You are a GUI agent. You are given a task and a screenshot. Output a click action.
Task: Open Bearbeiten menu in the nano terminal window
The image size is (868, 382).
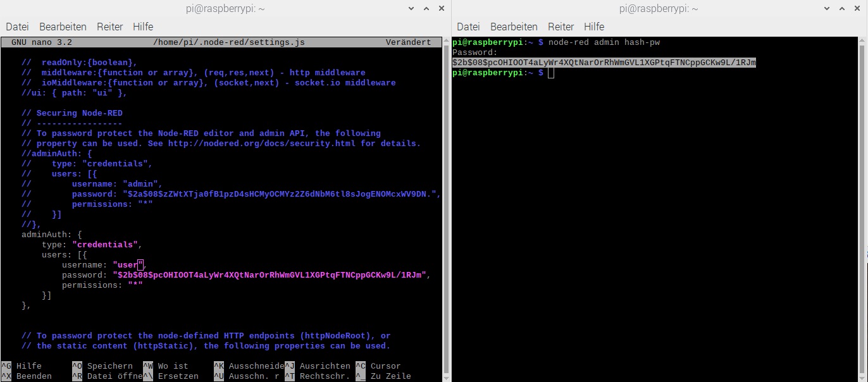[x=63, y=27]
